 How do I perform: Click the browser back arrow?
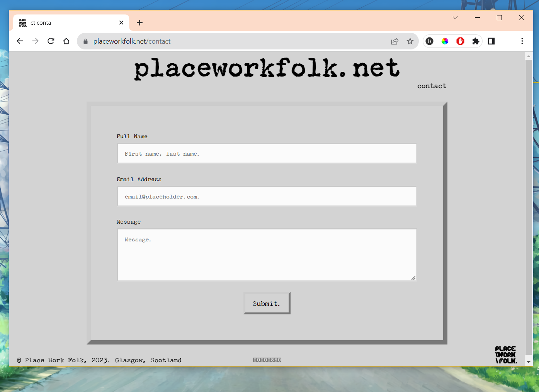[20, 41]
